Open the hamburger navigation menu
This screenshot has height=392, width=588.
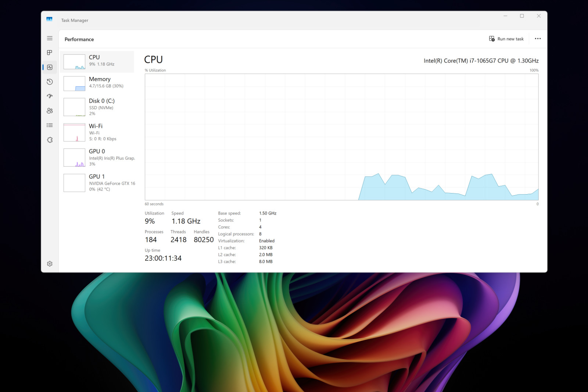click(x=50, y=38)
